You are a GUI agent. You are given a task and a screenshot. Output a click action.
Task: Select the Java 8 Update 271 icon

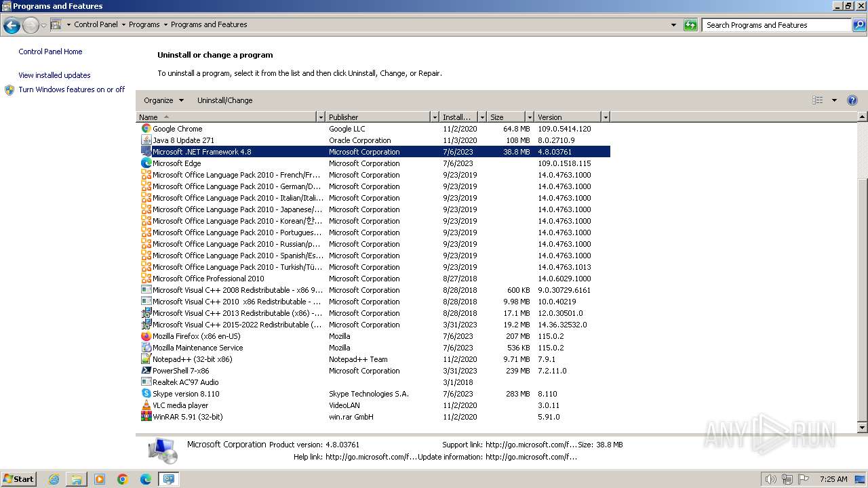point(146,140)
